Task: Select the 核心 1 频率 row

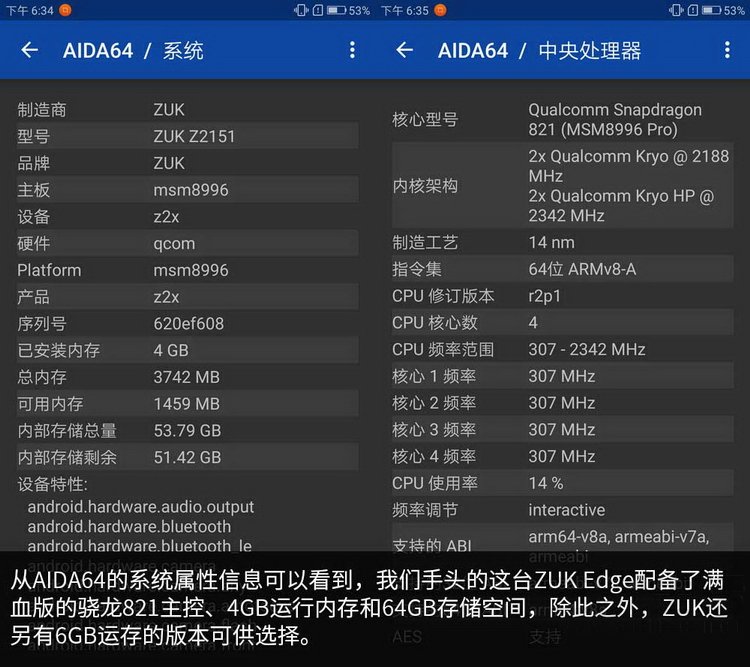Action: 562,377
